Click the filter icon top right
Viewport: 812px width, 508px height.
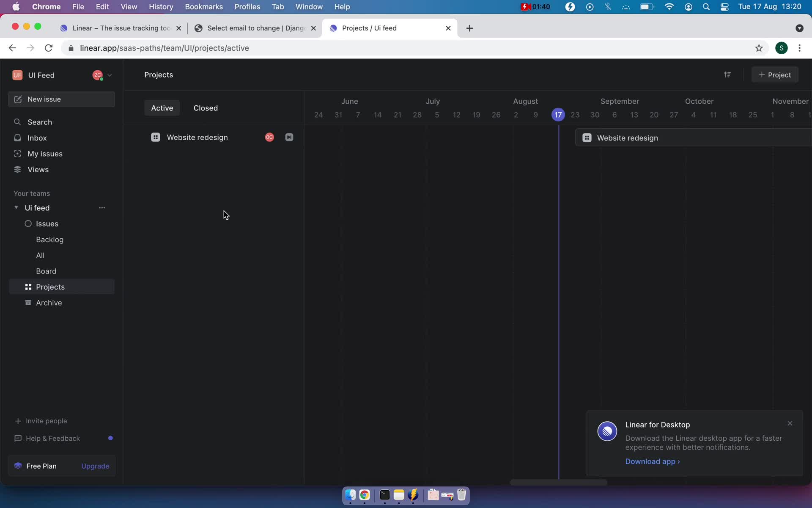(727, 75)
